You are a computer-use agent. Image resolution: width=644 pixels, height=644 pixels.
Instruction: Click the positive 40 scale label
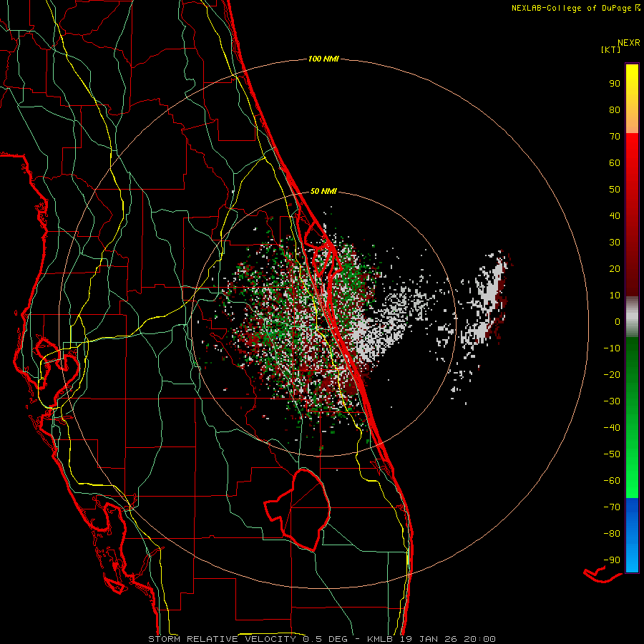tap(615, 216)
